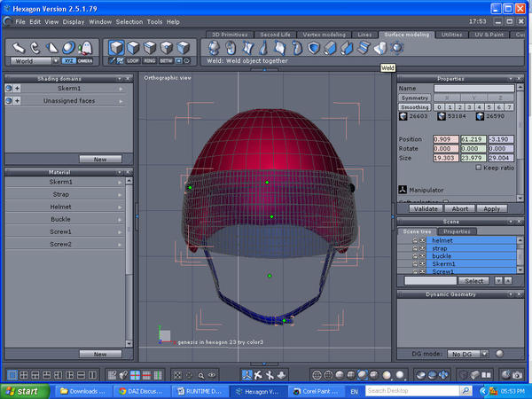Expand the Skerm1 material entry
The height and width of the screenshot is (399, 532).
point(119,182)
